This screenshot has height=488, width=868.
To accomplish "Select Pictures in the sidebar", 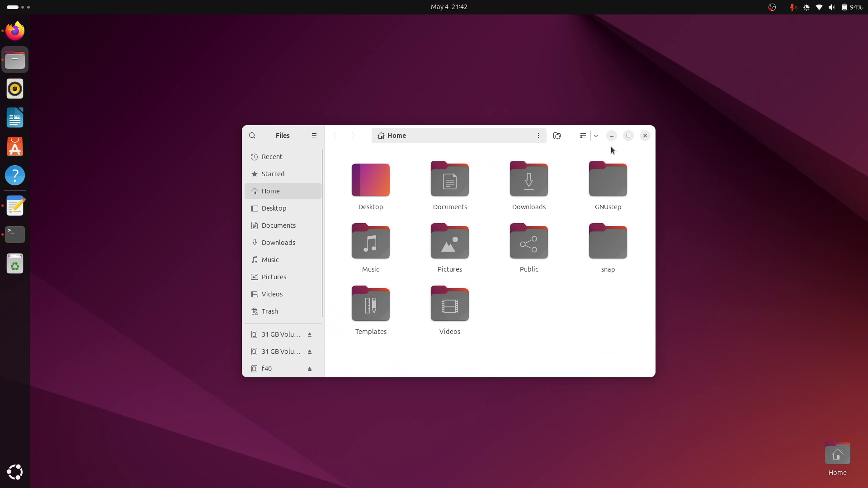I will coord(283,277).
